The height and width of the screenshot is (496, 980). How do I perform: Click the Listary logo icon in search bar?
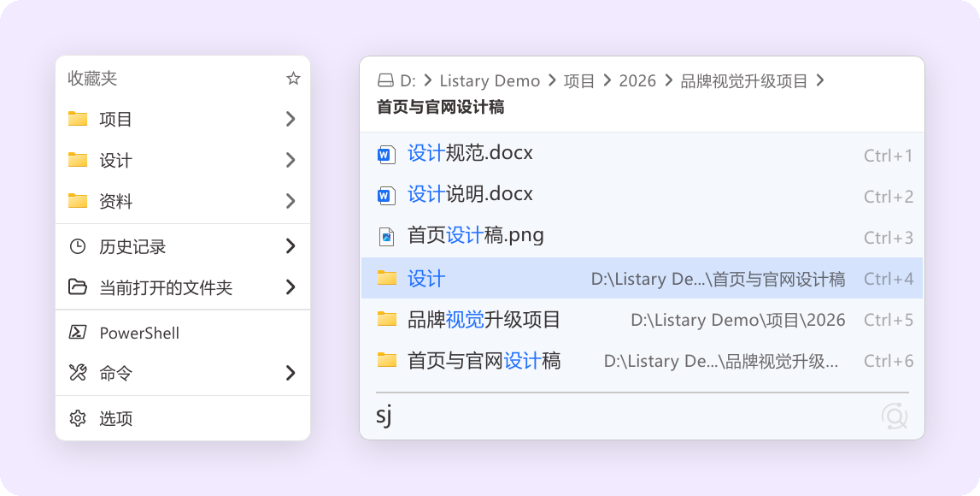(x=895, y=416)
